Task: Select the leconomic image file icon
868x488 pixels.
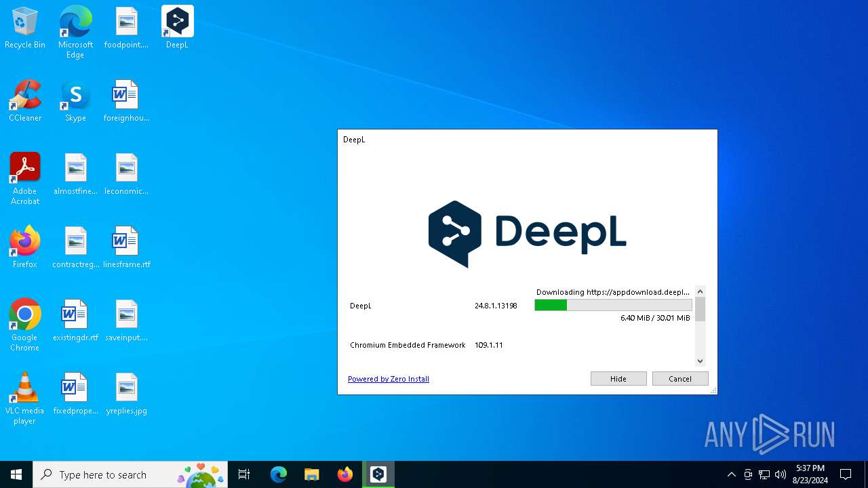Action: (126, 174)
